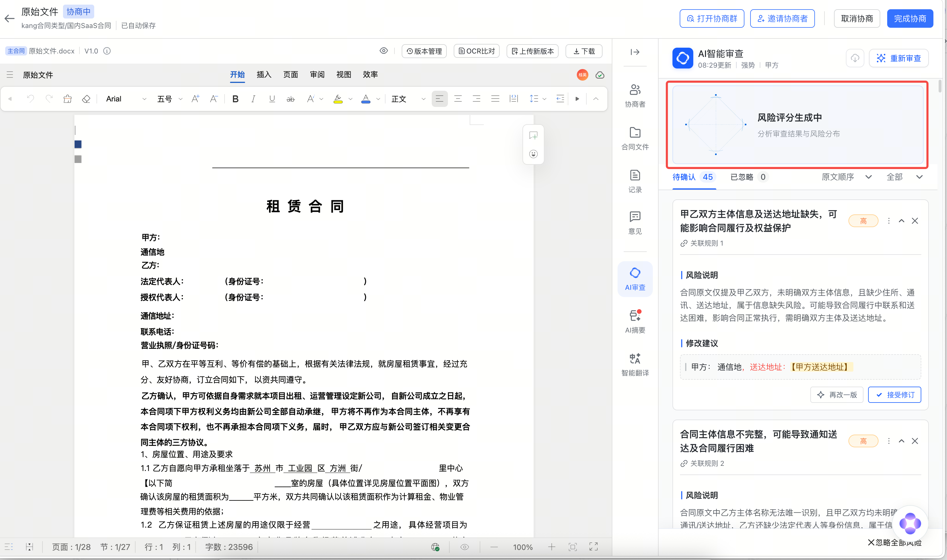The width and height of the screenshot is (947, 560).
Task: Click the 上传新版本 button
Action: click(532, 51)
